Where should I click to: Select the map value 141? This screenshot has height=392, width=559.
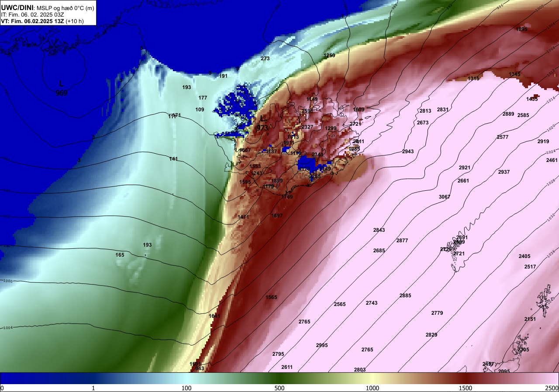pyautogui.click(x=173, y=159)
